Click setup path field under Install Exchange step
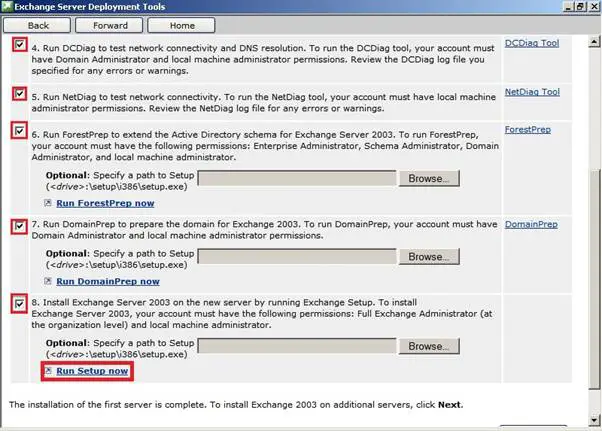 [297, 346]
